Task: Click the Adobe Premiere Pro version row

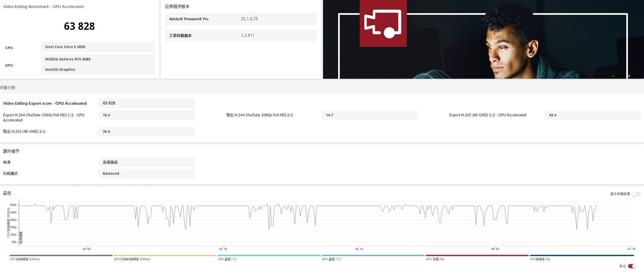Action: coord(241,19)
